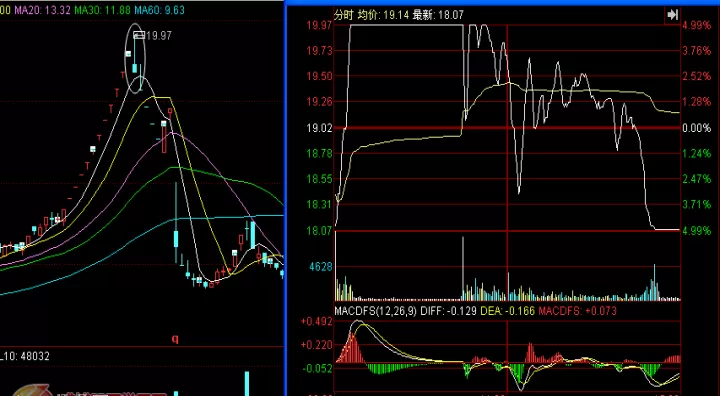Image resolution: width=720 pixels, height=396 pixels.
Task: Click the MACDFS(12,26,9) indicator title
Action: point(376,311)
